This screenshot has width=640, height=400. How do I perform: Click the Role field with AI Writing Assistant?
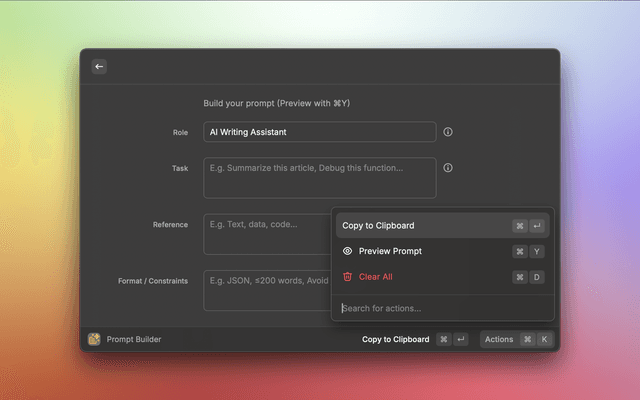319,132
